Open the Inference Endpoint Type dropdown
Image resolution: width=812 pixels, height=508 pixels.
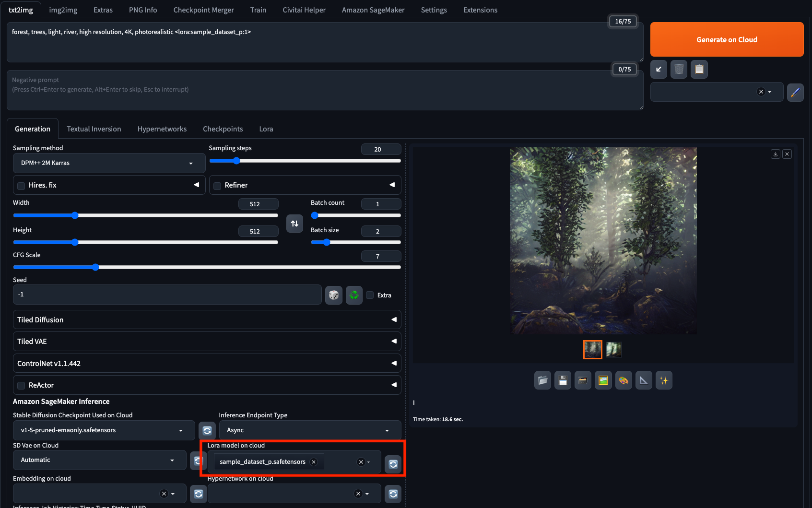coord(310,430)
